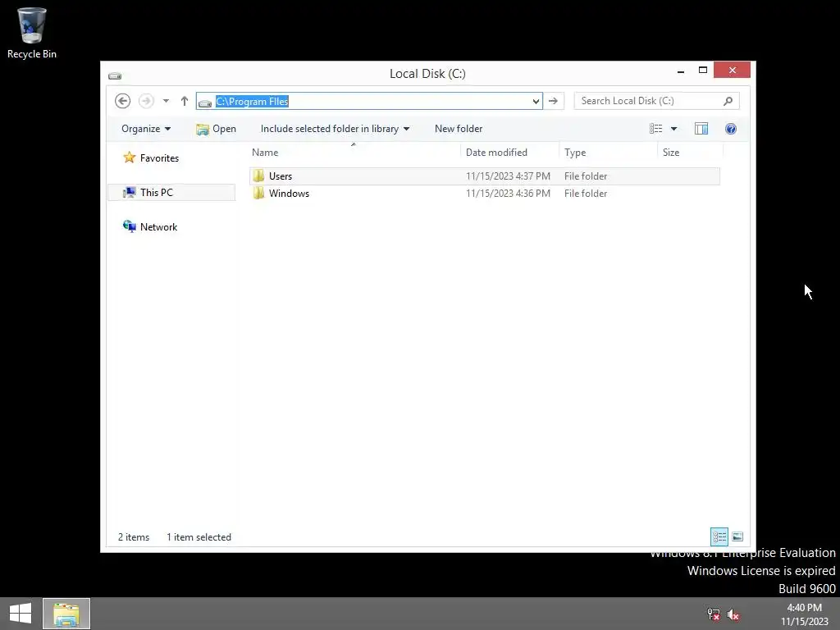
Task: Switch to Large icons view in the status bar
Action: tap(737, 536)
